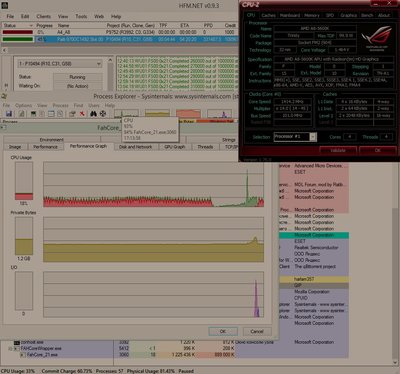
Task: Click the Disk and Network tab
Action: point(135,147)
